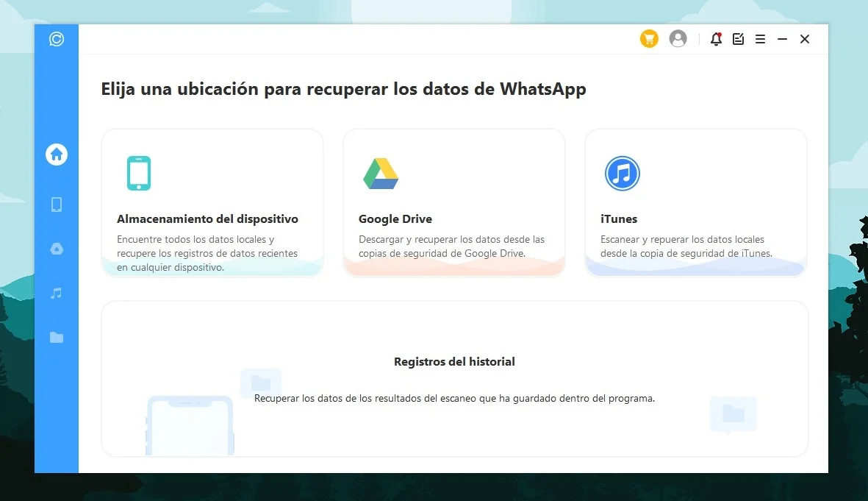Open Google Drive cloud sidebar icon
Screen dimensions: 868x501
click(x=57, y=249)
